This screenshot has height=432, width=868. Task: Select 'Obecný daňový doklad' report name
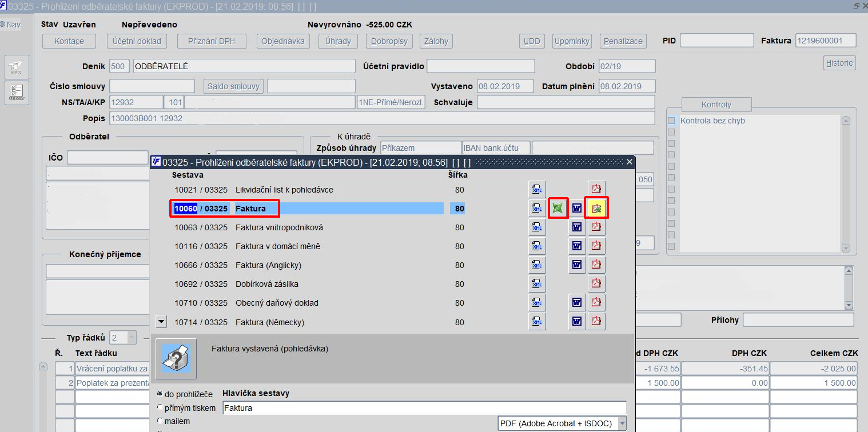[277, 303]
